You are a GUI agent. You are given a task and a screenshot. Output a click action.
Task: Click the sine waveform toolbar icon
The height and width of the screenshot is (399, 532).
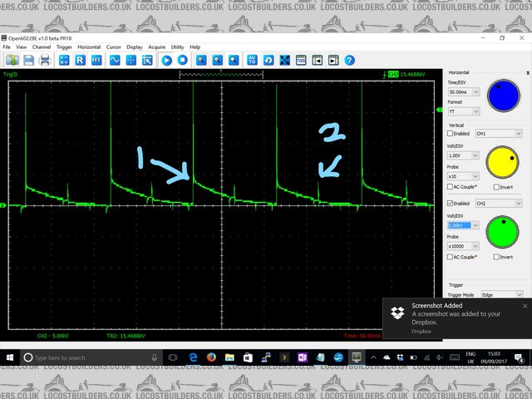click(x=114, y=61)
